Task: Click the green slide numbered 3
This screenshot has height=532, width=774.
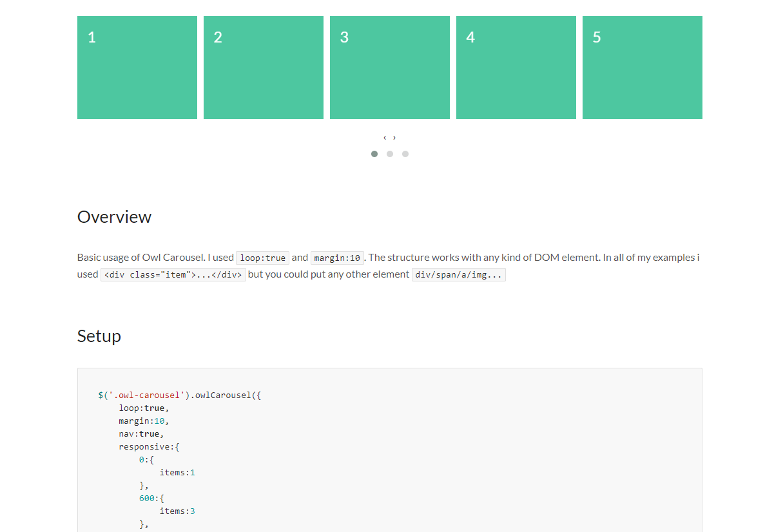Action: click(x=389, y=67)
